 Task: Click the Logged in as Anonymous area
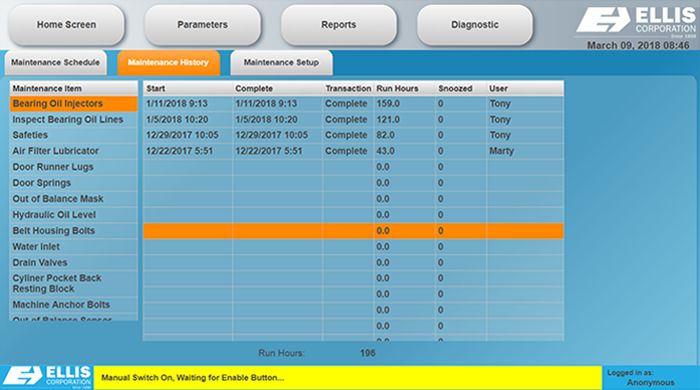[650, 378]
